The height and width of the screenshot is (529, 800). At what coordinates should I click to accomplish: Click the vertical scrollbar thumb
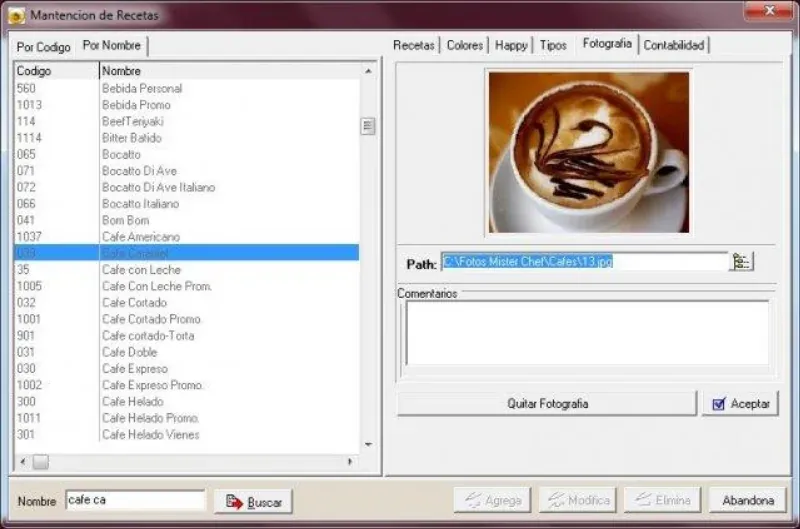tap(368, 126)
